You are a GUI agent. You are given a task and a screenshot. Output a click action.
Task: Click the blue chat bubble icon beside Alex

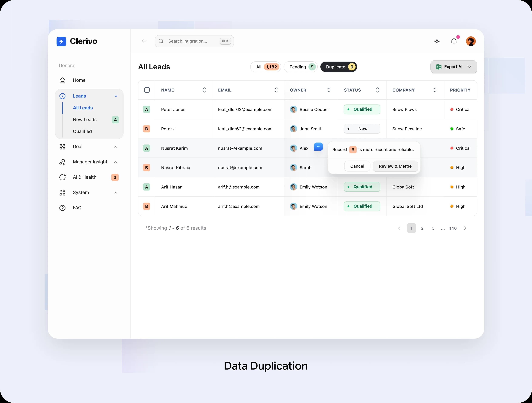coord(318,147)
